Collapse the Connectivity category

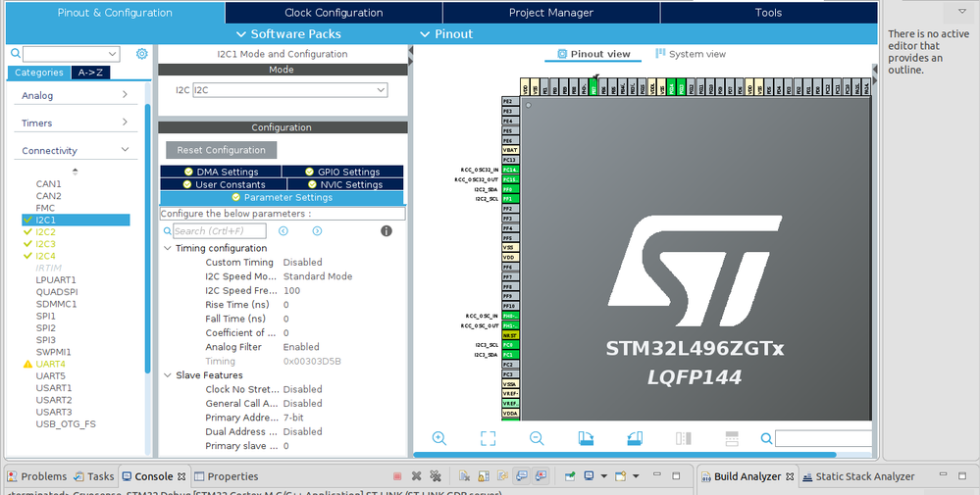tap(125, 150)
